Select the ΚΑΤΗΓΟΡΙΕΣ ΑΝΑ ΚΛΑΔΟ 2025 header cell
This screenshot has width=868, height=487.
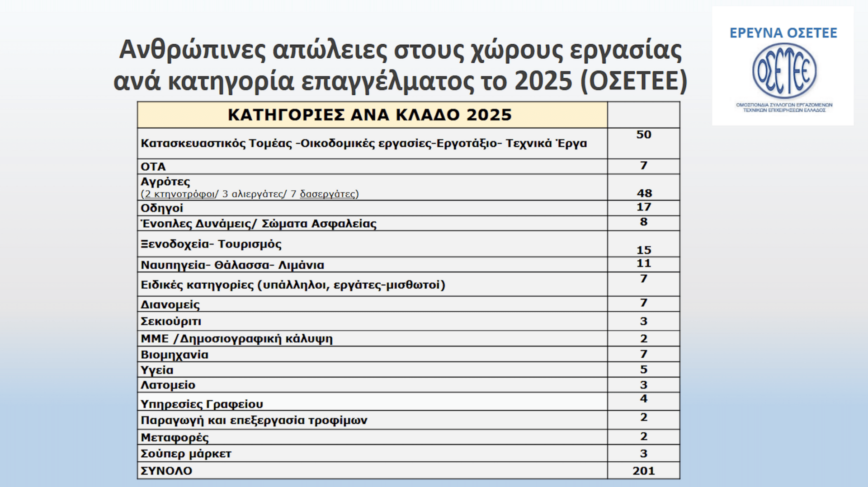click(x=369, y=115)
